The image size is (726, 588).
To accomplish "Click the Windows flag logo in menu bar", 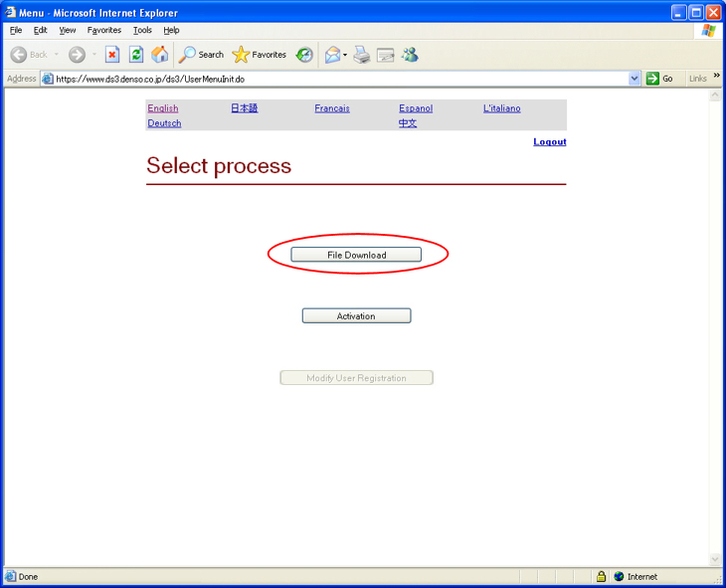I will click(708, 31).
